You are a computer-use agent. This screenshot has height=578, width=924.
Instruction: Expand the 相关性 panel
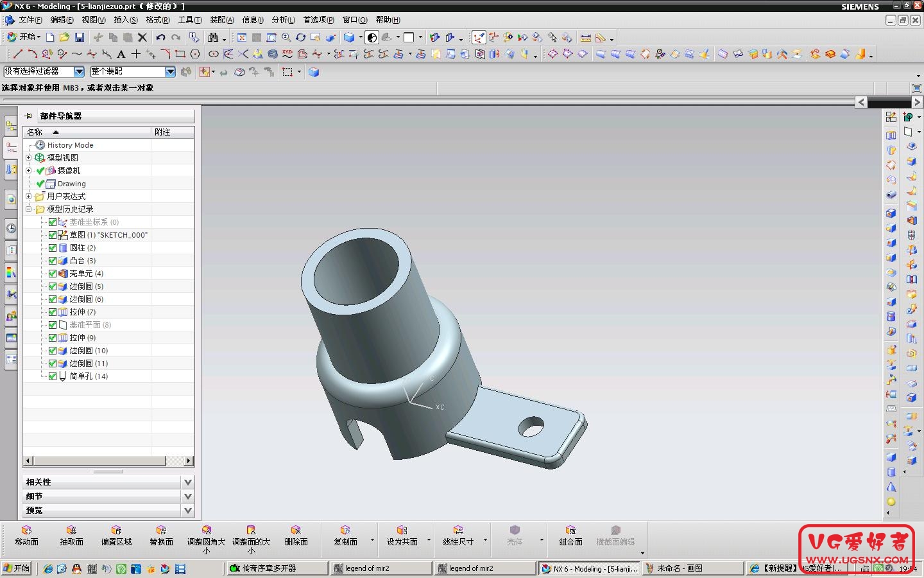[188, 482]
